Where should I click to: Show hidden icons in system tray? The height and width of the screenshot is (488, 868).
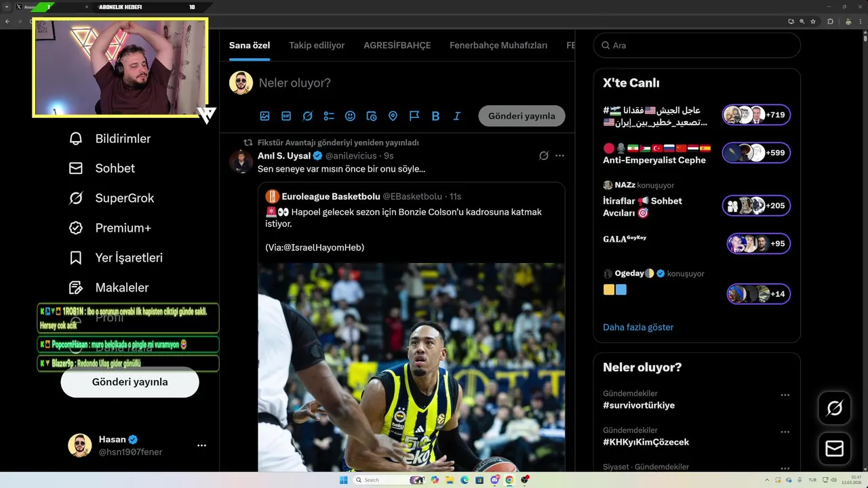pos(767,480)
